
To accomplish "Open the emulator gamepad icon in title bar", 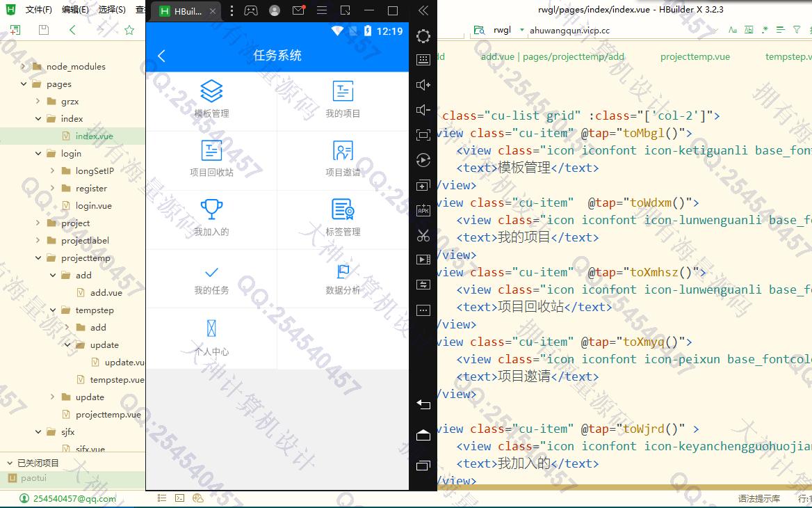I will click(x=251, y=10).
